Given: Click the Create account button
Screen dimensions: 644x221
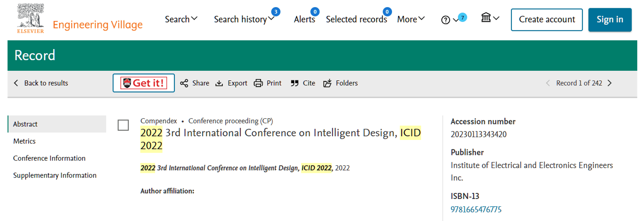Looking at the screenshot, I should [x=547, y=20].
